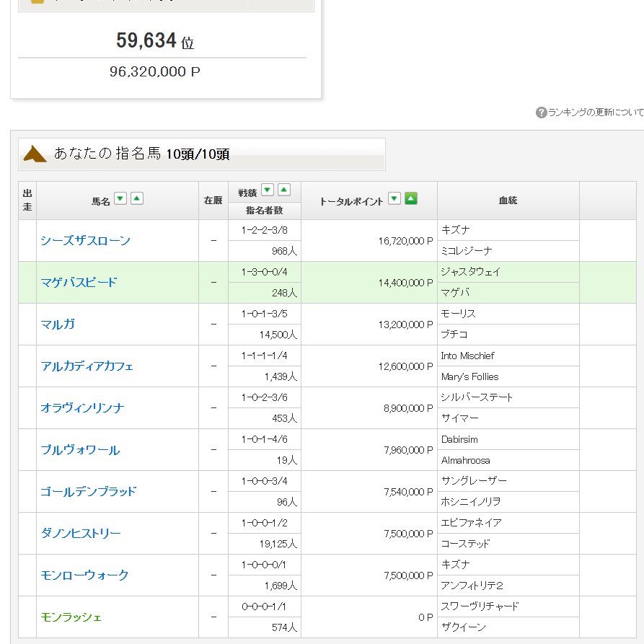Click the 在厩 column header
Image resolution: width=644 pixels, height=644 pixels.
(x=213, y=200)
